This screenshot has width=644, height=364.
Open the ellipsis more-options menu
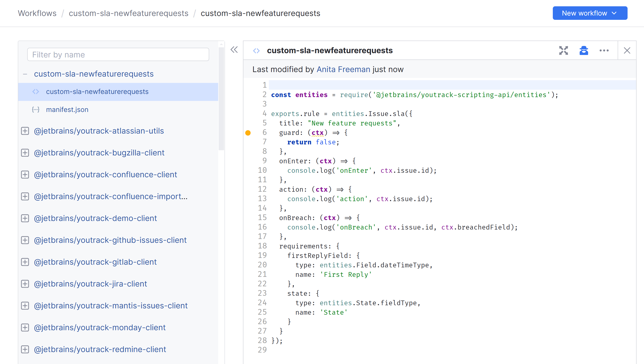(604, 50)
